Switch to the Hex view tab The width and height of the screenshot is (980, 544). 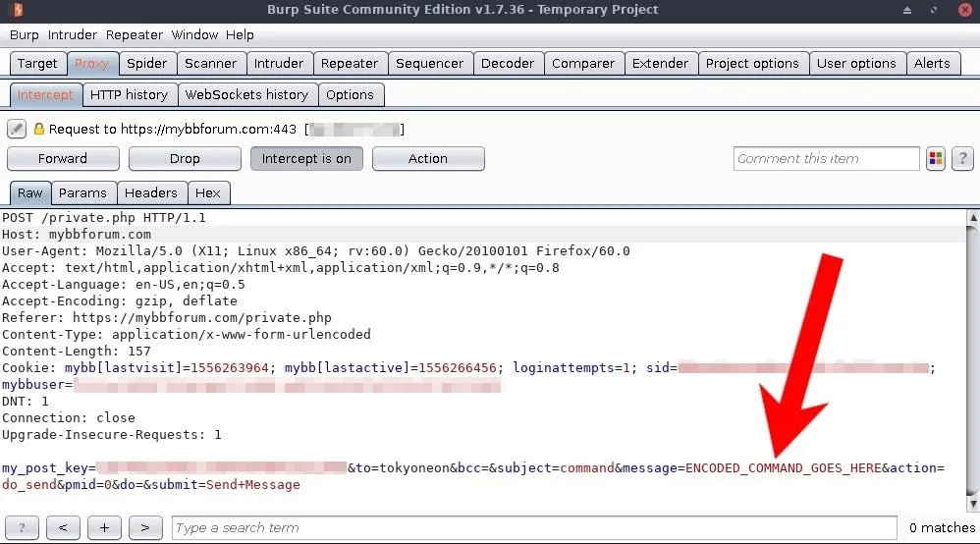coord(208,193)
